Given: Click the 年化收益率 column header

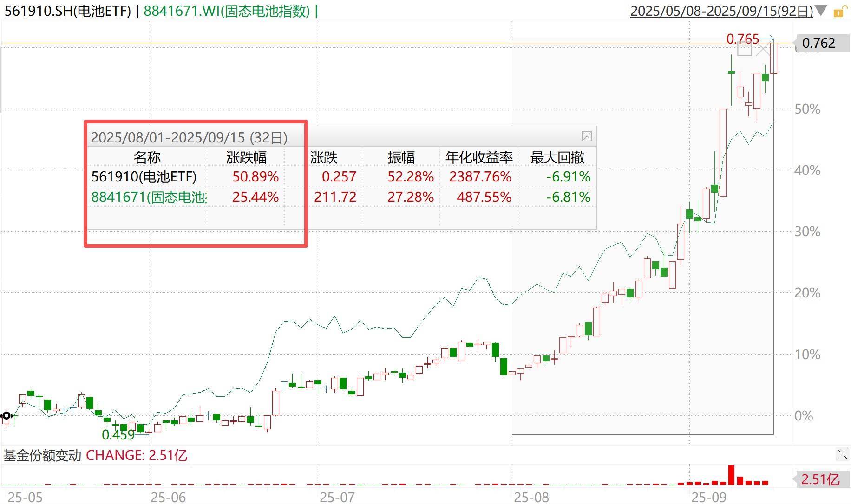Looking at the screenshot, I should point(479,157).
